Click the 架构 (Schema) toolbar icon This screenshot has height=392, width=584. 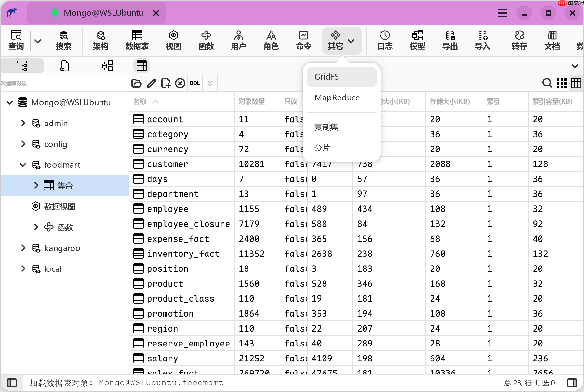[x=100, y=41]
